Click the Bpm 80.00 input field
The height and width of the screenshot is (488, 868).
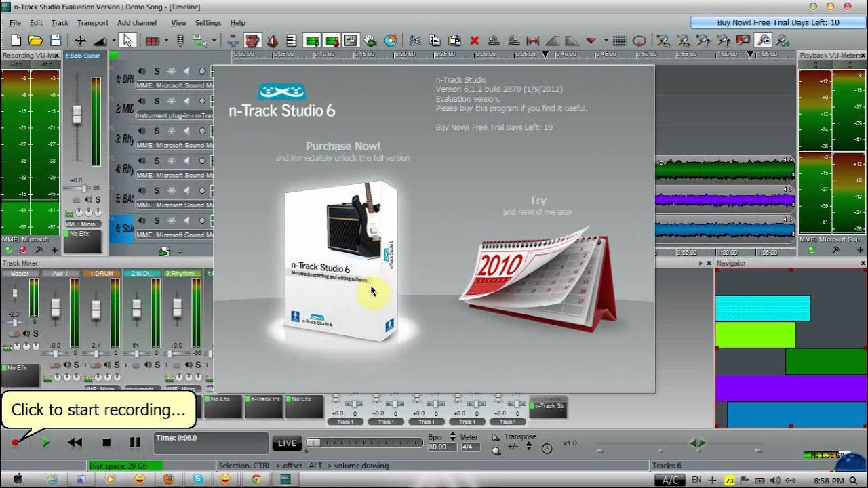(442, 447)
